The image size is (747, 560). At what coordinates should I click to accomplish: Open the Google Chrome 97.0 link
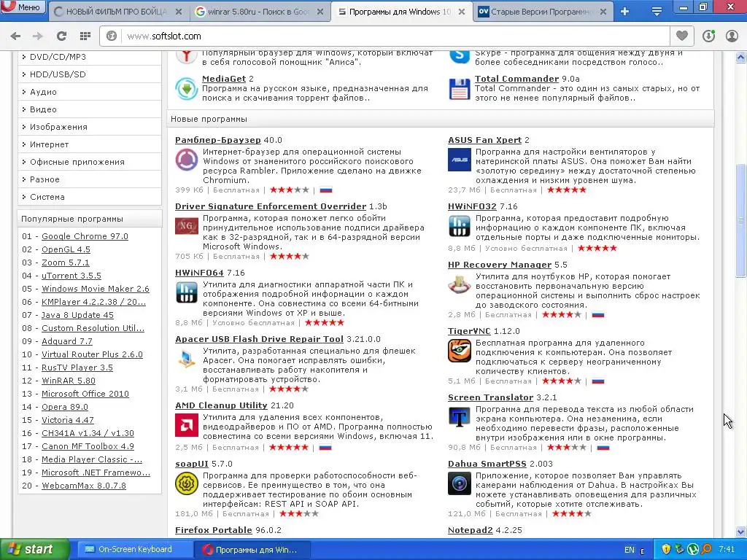85,236
